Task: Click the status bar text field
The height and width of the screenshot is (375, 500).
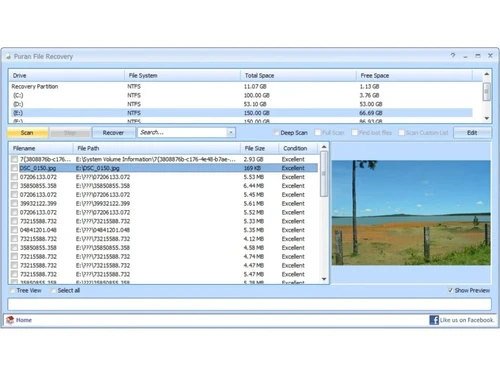Action: pos(250,304)
